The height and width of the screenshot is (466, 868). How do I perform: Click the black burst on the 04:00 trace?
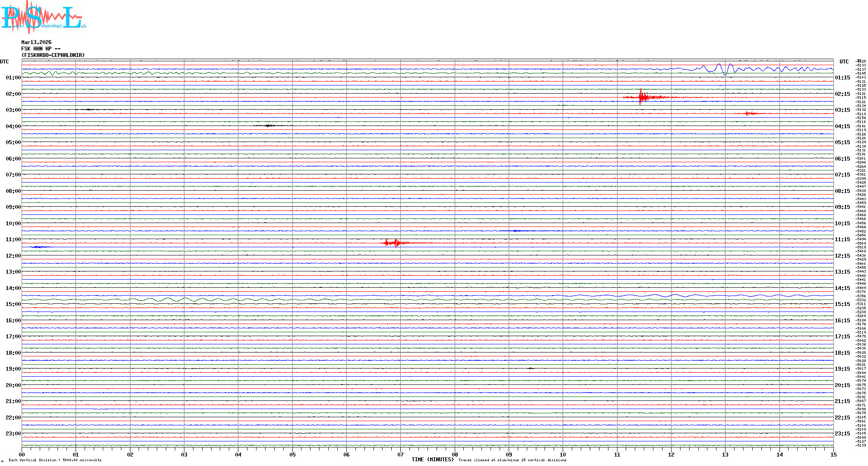tap(269, 126)
